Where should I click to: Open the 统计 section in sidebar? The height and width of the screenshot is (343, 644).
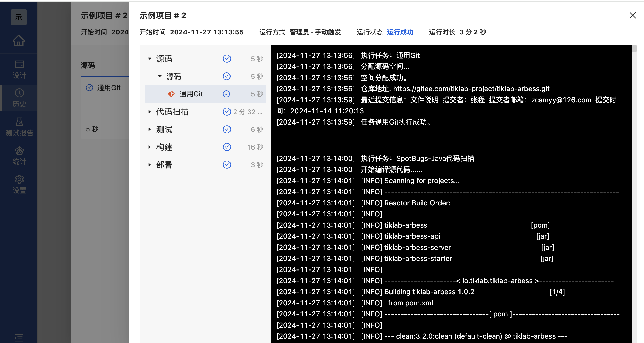[19, 156]
